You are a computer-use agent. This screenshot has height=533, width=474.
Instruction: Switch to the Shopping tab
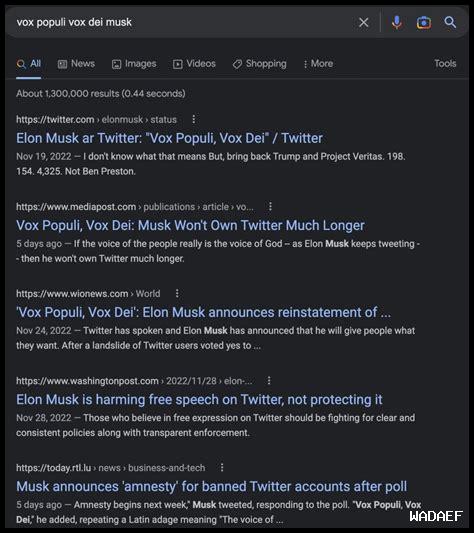click(x=259, y=64)
